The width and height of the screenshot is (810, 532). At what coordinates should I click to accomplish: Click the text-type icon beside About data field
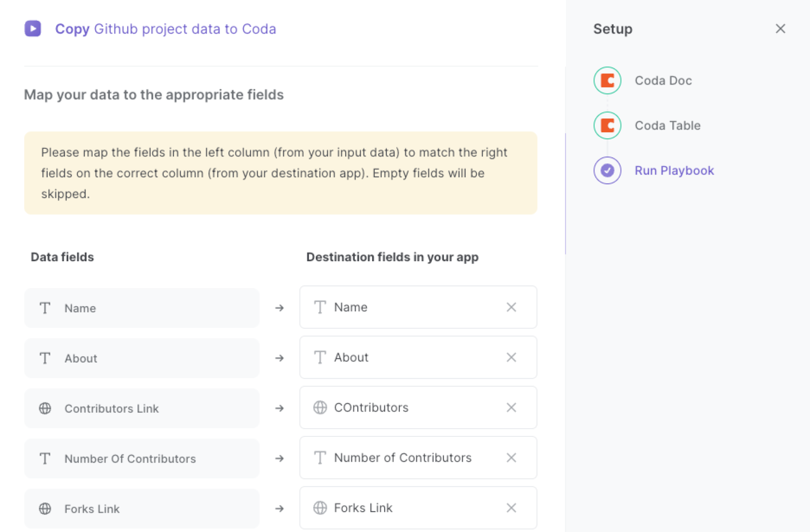tap(45, 358)
